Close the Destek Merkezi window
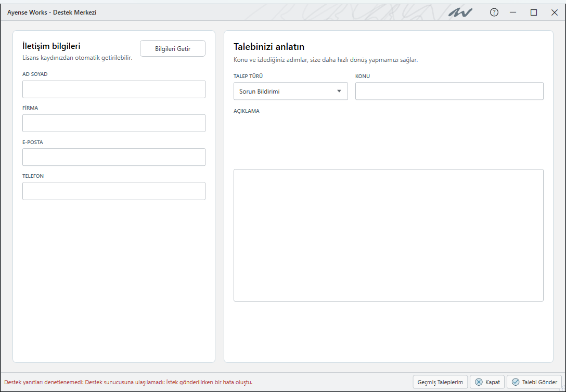Viewport: 566px width, 392px height. (x=555, y=12)
